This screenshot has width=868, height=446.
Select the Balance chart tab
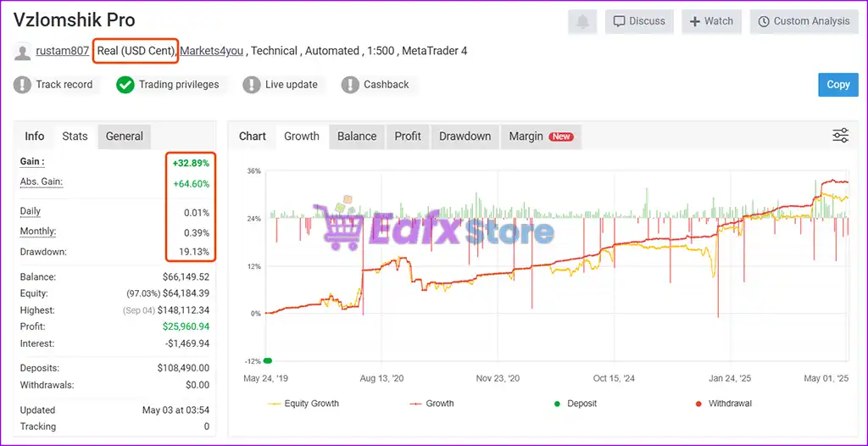357,137
